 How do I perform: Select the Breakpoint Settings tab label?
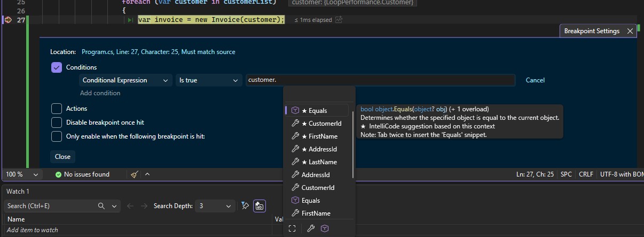pos(592,31)
